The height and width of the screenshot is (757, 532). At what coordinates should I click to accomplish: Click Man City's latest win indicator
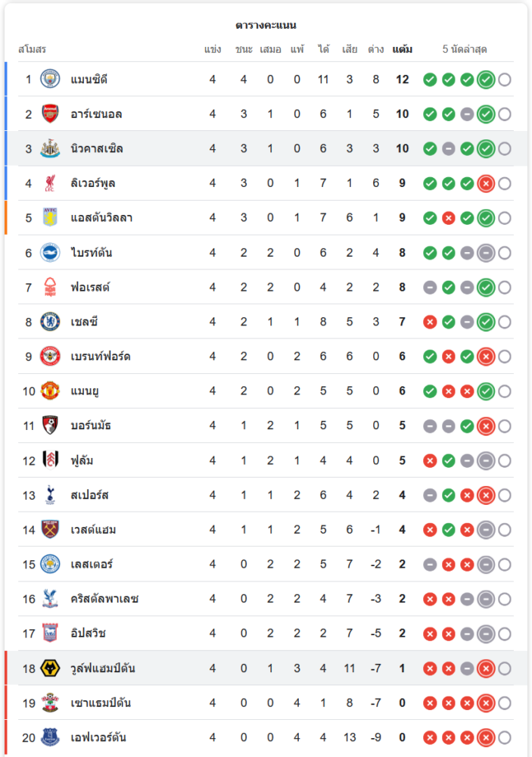(486, 79)
